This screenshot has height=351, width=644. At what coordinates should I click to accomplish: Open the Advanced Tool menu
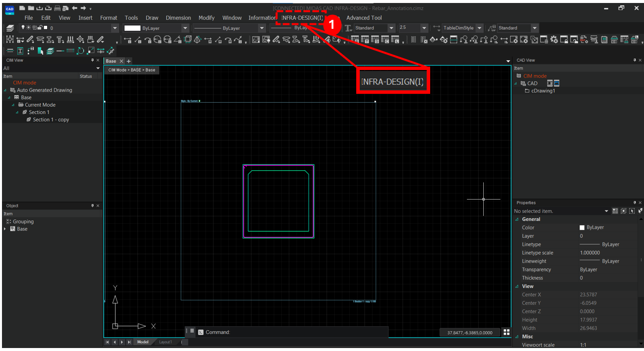(364, 18)
